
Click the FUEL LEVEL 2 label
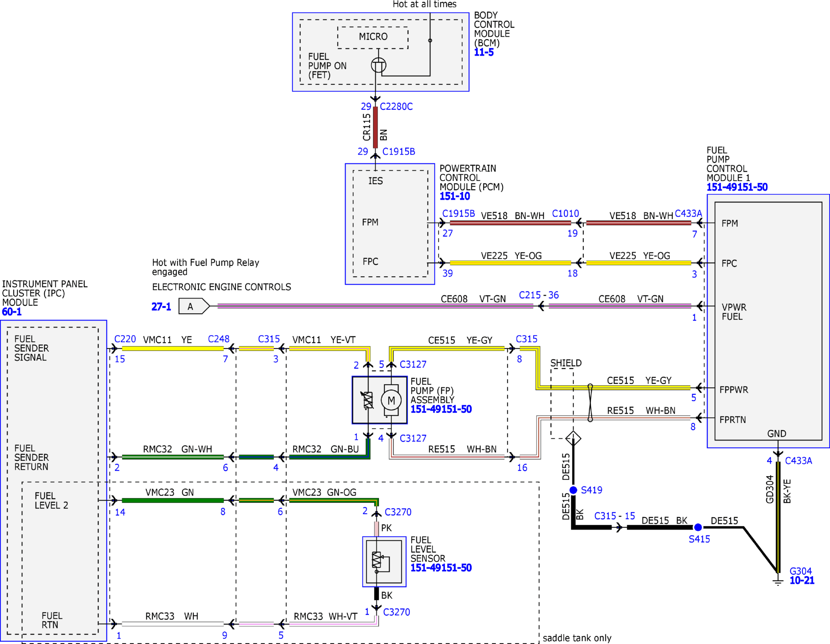click(x=51, y=501)
